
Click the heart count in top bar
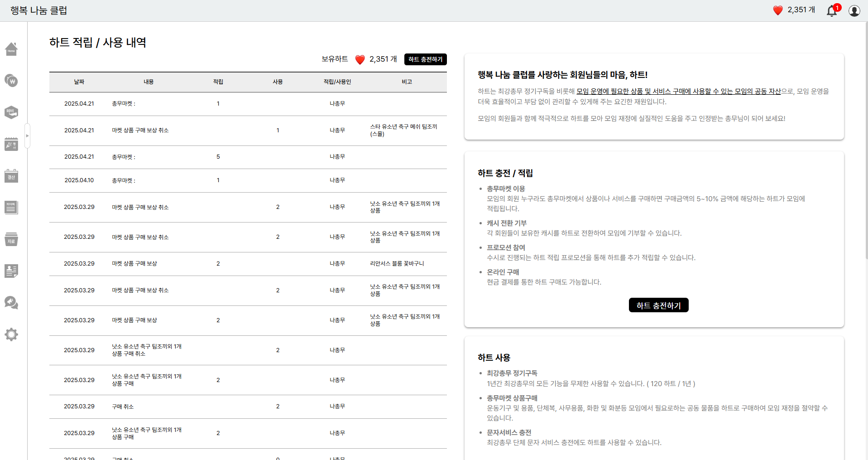pos(794,10)
